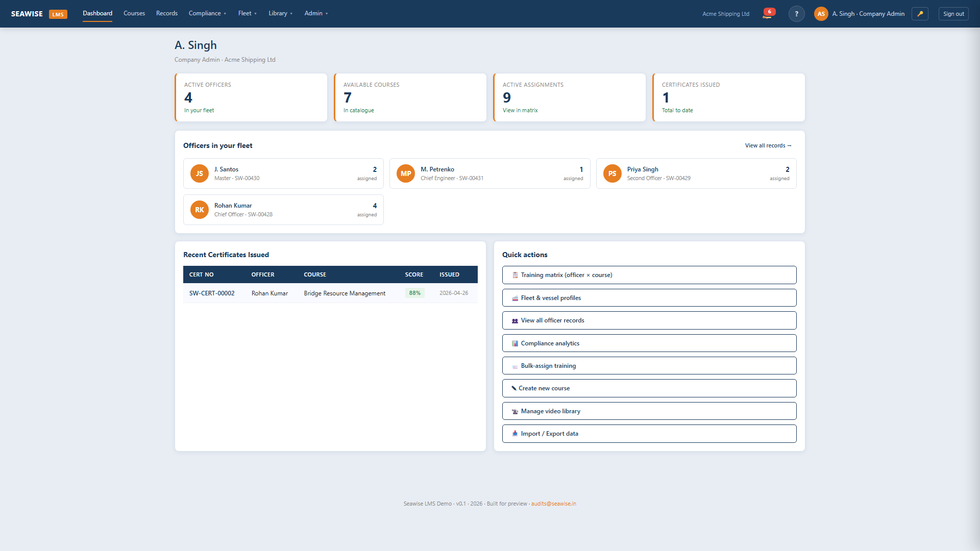980x551 pixels.
Task: Open Manage video library quick action
Action: (x=649, y=411)
